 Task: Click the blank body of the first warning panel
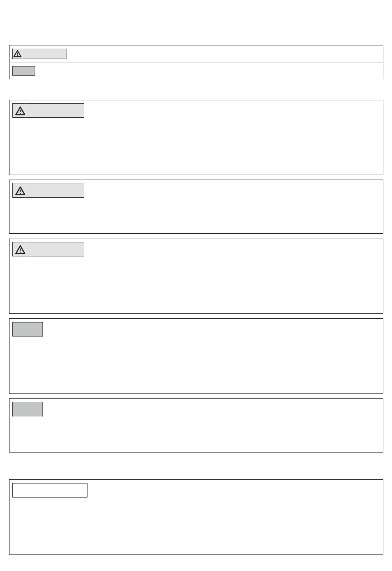pos(196,146)
